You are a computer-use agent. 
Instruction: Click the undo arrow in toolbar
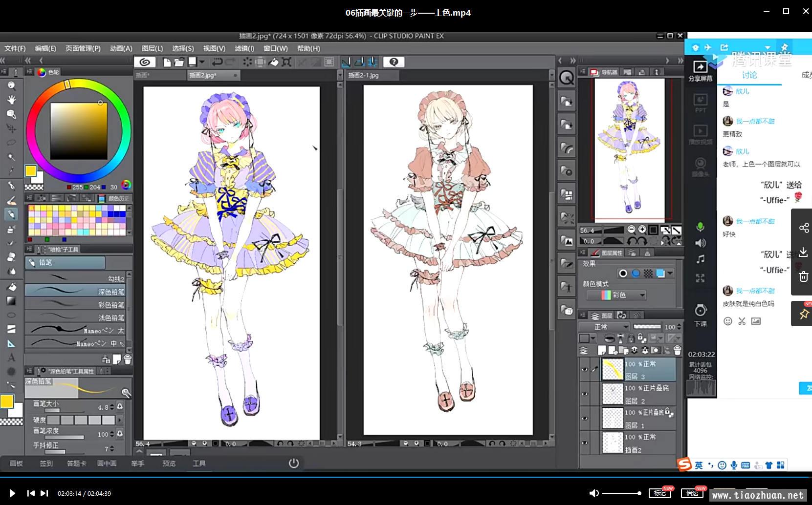point(217,62)
